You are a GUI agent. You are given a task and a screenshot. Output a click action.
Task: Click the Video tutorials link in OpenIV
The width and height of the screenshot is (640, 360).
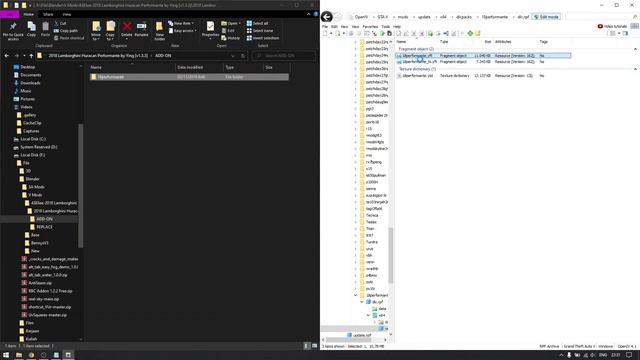(x=612, y=27)
